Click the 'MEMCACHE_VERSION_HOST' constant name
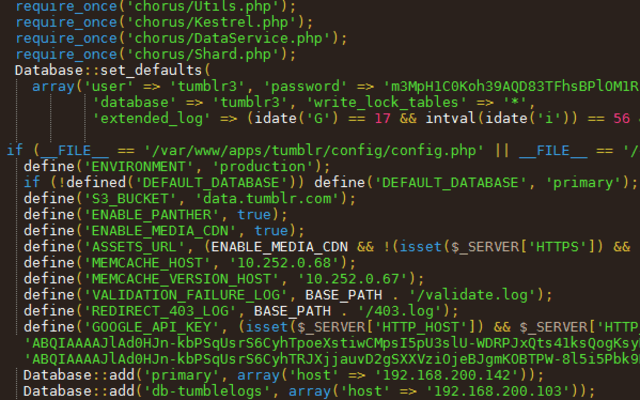640x400 pixels. pos(182,279)
